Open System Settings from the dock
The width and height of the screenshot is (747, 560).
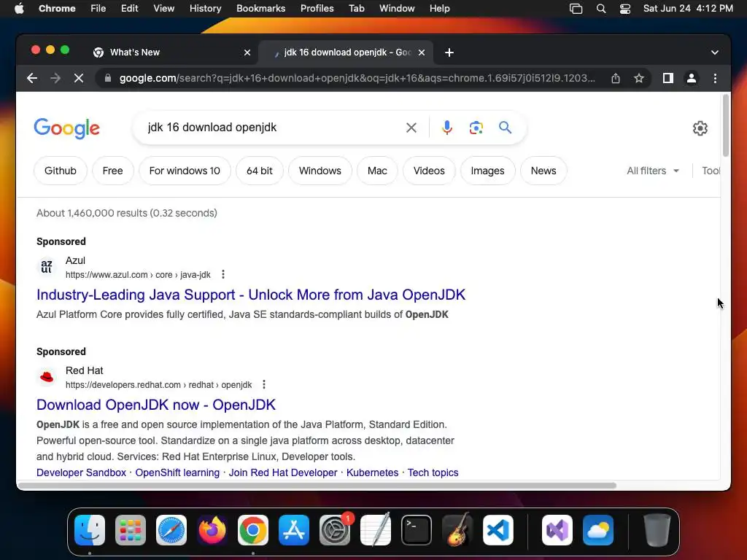click(334, 530)
